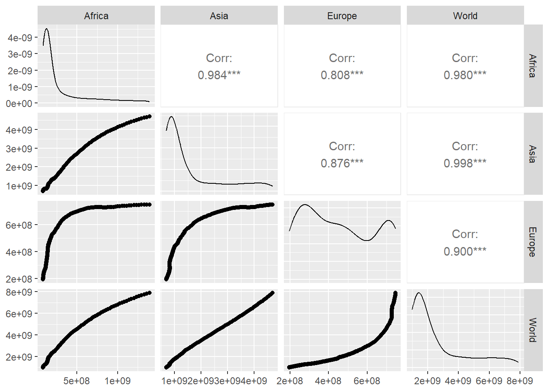Select the 0.998 correlation panel
The width and height of the screenshot is (549, 392).
click(465, 154)
